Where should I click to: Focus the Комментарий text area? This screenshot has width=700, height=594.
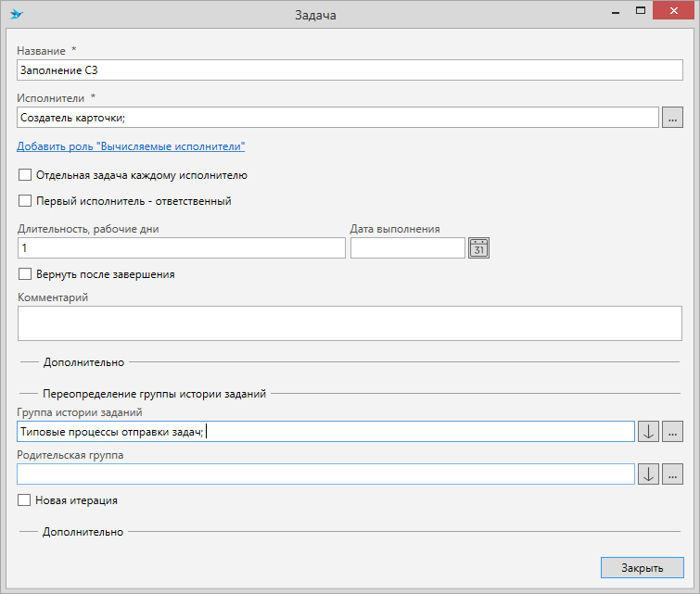[x=350, y=323]
